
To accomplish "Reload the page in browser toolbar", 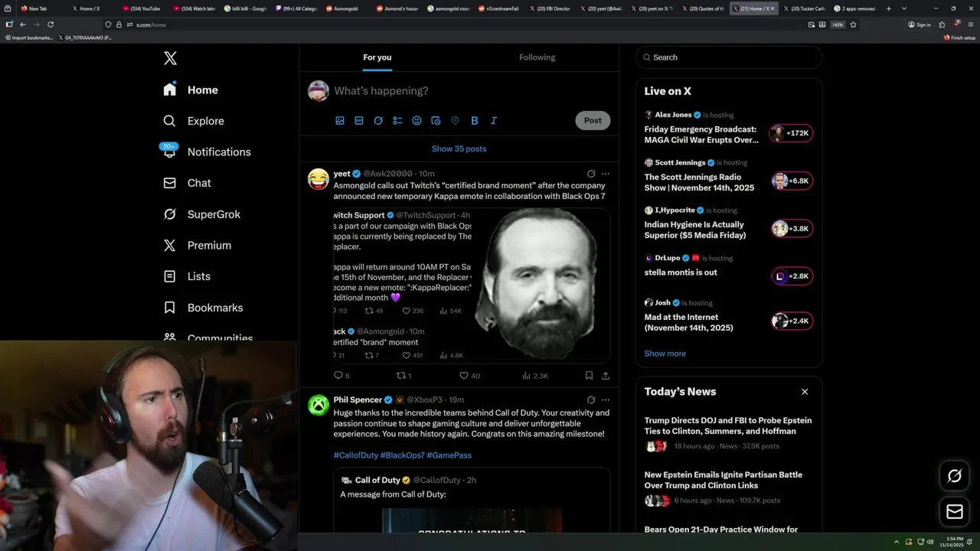I will 51,24.
